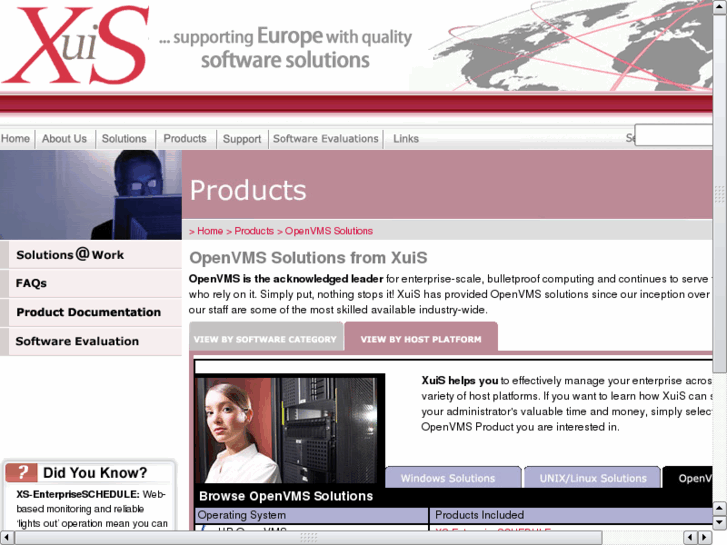Click the red question mark icon
The width and height of the screenshot is (727, 545).
21,473
